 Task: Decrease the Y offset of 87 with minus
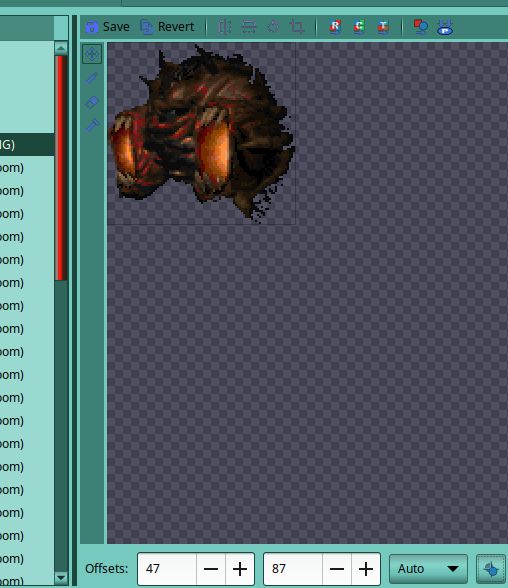tap(337, 569)
